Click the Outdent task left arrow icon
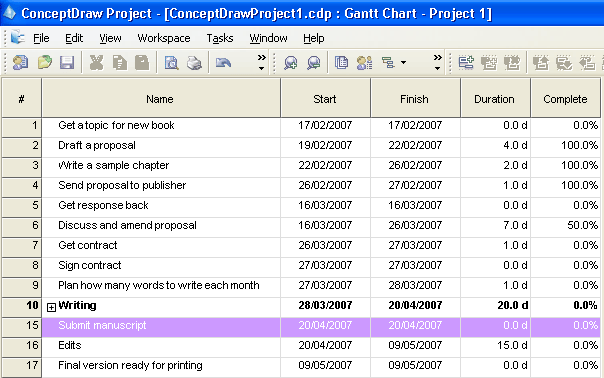Viewport: 604px width, 378px height. coord(587,62)
